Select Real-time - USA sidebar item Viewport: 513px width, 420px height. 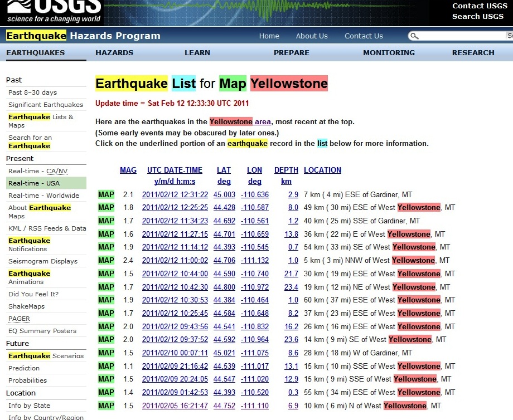click(x=46, y=183)
